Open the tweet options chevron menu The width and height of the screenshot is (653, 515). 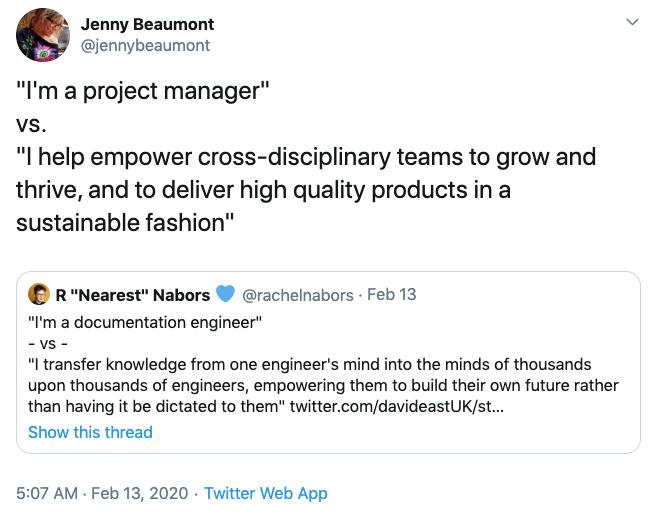pos(631,22)
